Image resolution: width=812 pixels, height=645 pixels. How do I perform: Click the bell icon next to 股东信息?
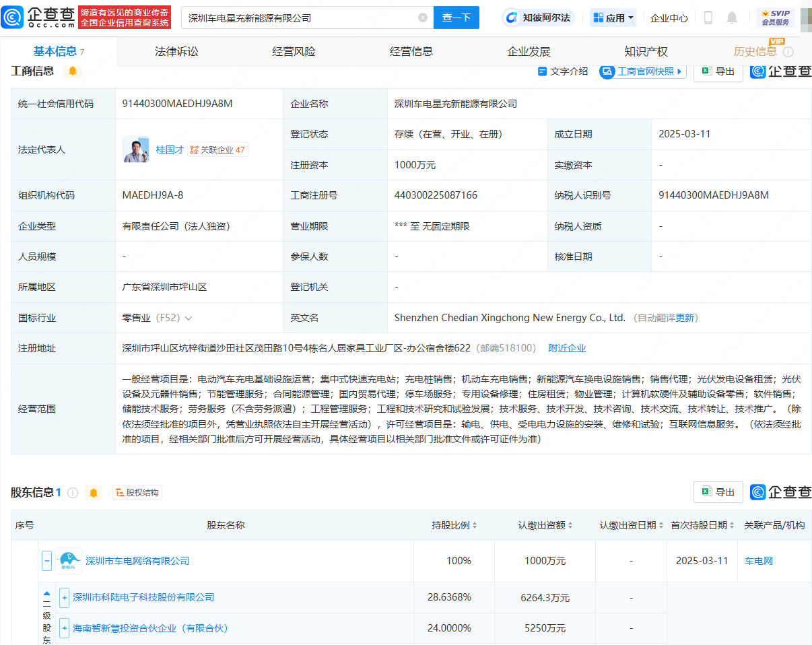pos(94,493)
